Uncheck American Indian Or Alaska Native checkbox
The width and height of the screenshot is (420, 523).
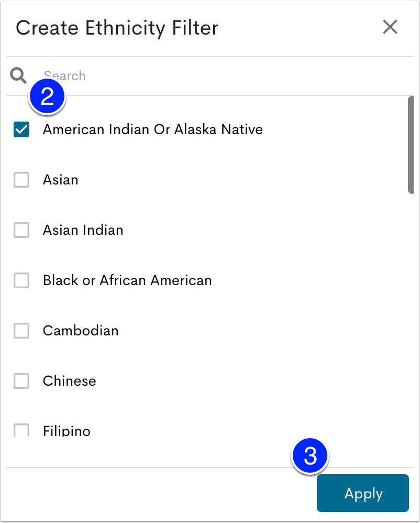[x=21, y=129]
